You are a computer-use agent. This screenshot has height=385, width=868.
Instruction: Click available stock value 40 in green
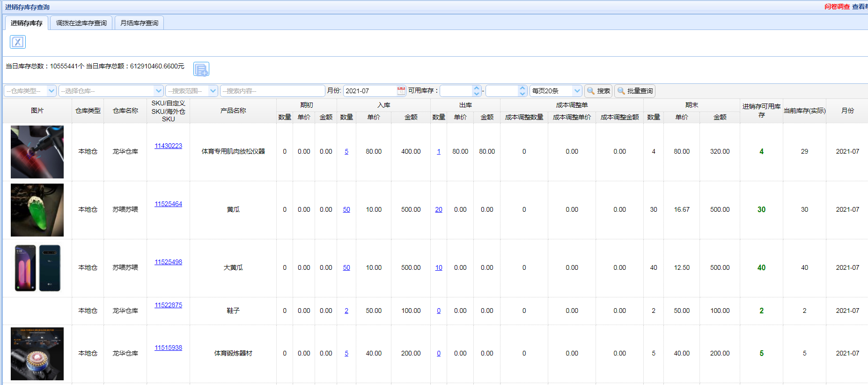pyautogui.click(x=761, y=267)
